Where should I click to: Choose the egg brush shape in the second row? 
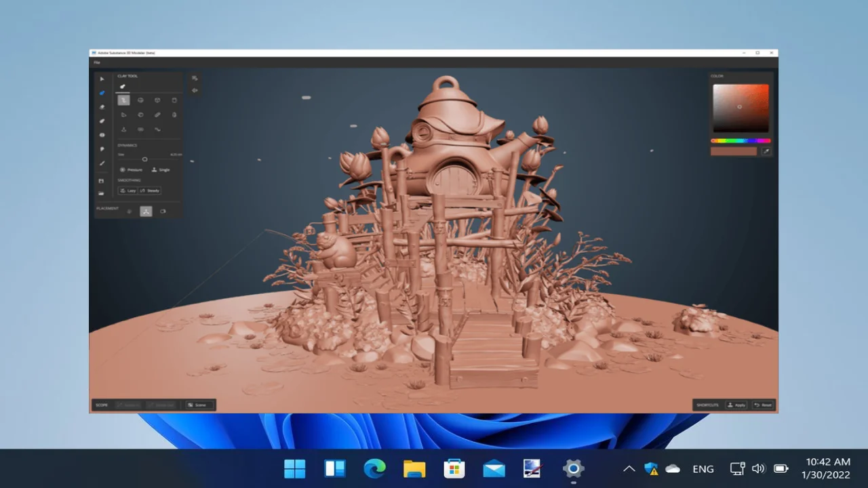(174, 115)
